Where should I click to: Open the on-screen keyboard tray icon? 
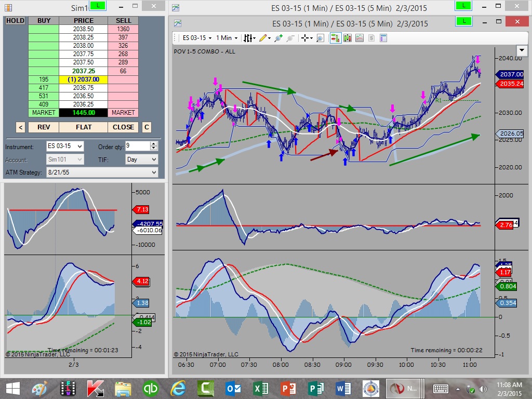click(x=441, y=389)
